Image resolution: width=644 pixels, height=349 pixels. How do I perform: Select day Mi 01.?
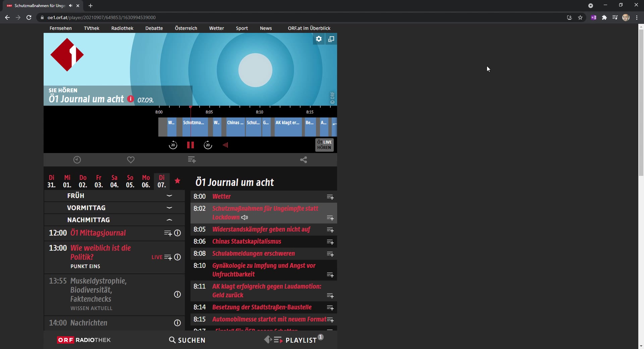(x=67, y=181)
